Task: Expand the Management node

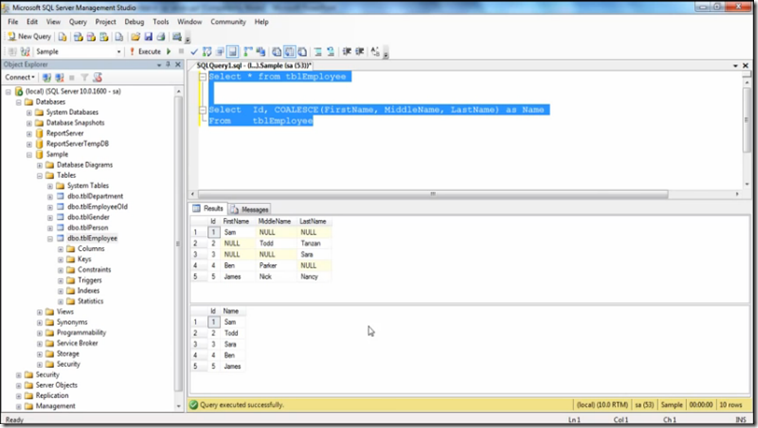Action: coord(19,407)
